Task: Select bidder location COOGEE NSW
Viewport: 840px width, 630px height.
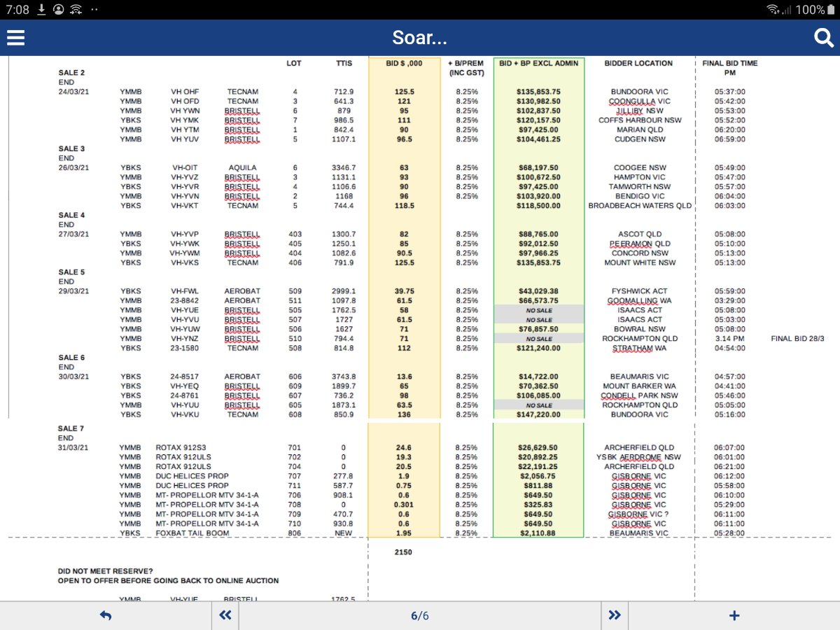Action: tap(639, 168)
